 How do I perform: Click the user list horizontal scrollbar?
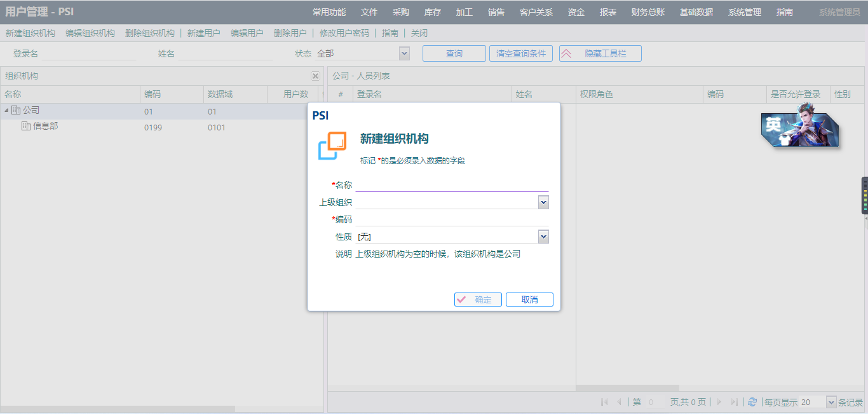click(627, 388)
